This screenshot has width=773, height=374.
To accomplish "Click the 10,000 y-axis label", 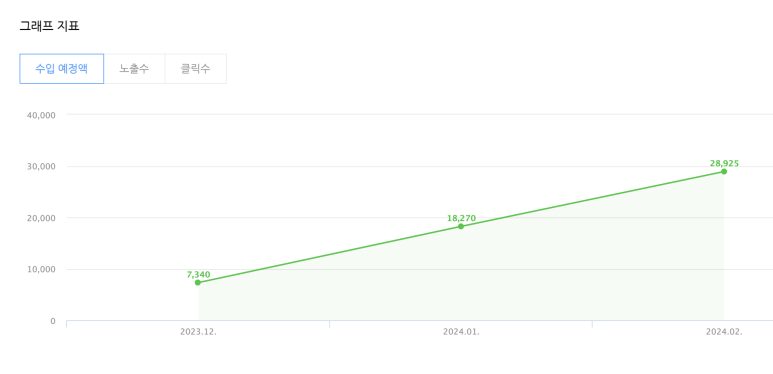I will pos(41,270).
